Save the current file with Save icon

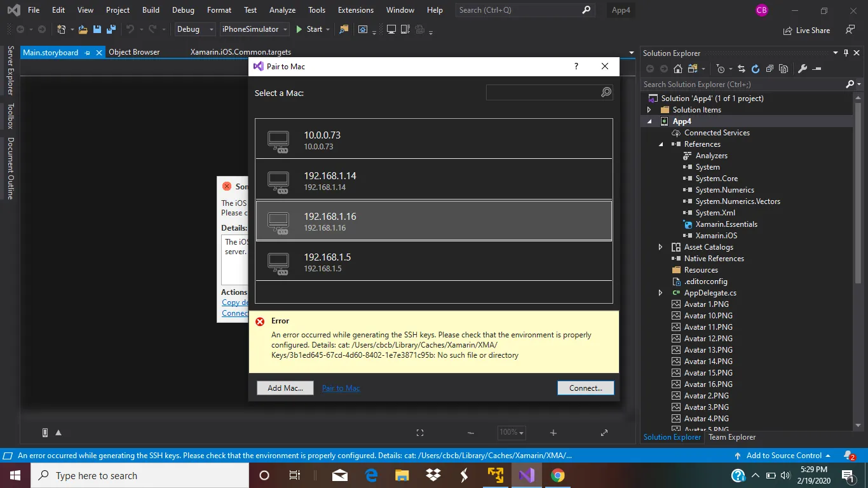pos(97,29)
